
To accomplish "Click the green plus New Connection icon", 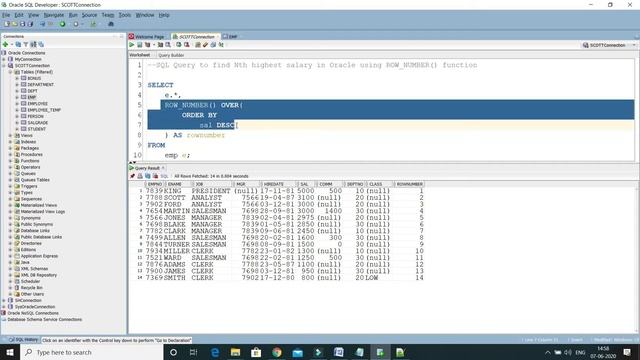I will [5, 44].
